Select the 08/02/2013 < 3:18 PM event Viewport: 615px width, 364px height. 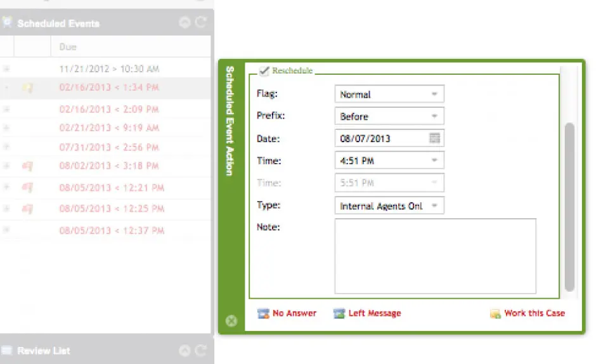click(x=109, y=166)
